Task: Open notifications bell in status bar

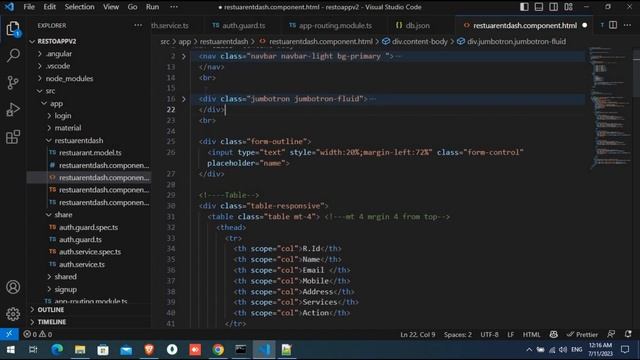Action: point(628,334)
